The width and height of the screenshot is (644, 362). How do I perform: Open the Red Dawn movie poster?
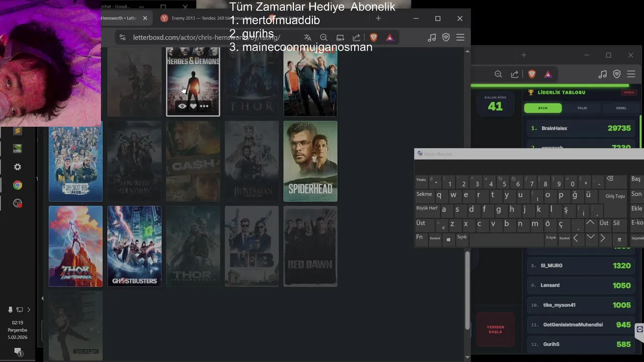click(310, 246)
